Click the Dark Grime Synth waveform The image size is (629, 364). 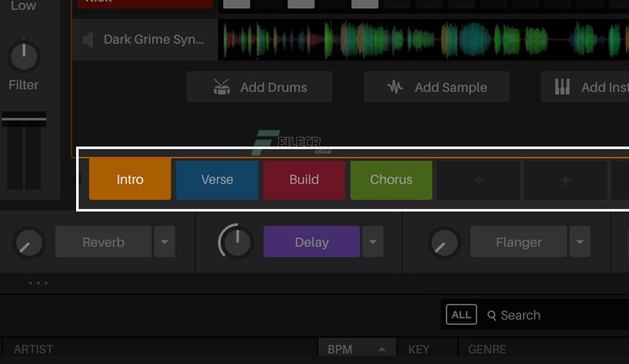pos(423,40)
